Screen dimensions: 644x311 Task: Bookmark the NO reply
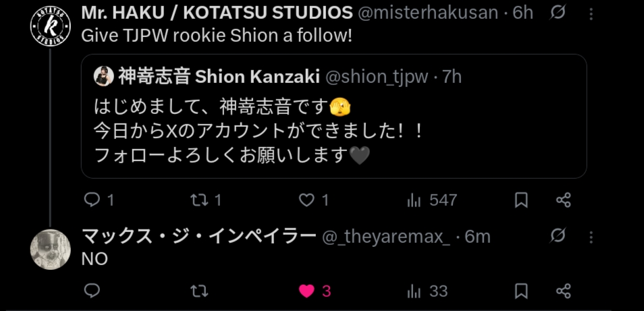521,291
